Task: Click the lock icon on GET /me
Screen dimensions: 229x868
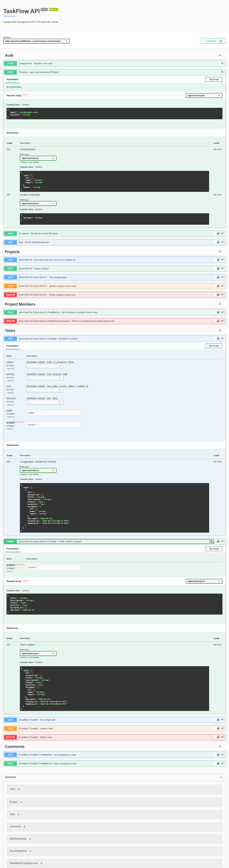Action: [x=218, y=242]
